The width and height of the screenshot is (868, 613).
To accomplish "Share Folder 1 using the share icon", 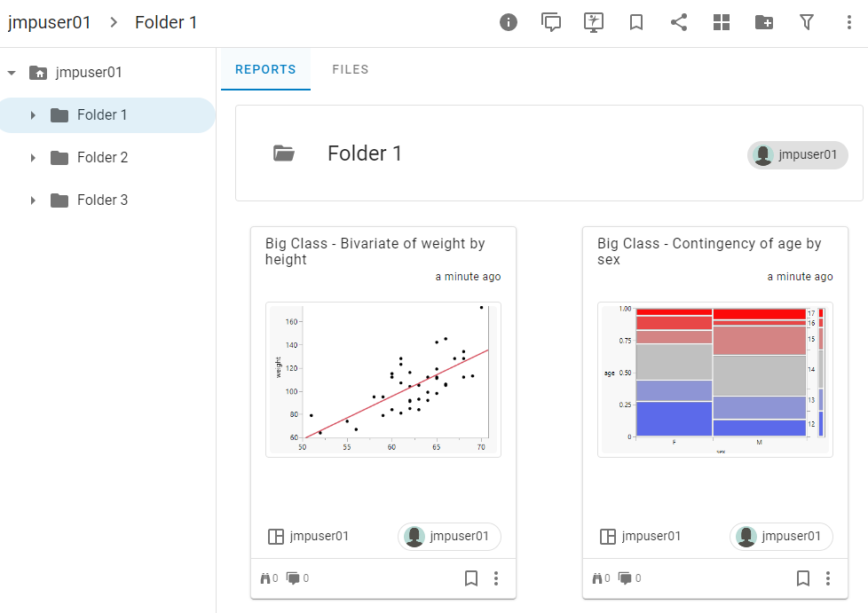I will [679, 22].
